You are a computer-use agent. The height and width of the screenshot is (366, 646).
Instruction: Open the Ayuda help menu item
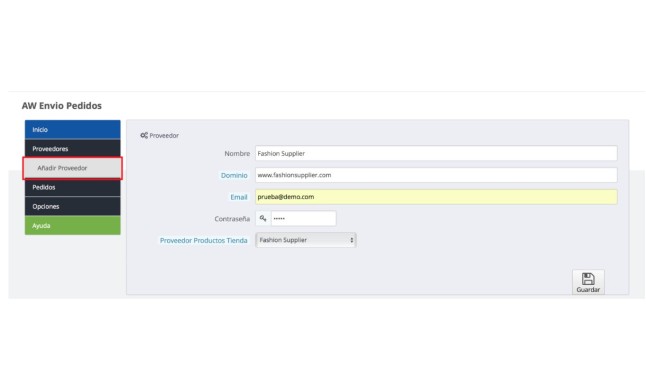(x=73, y=225)
